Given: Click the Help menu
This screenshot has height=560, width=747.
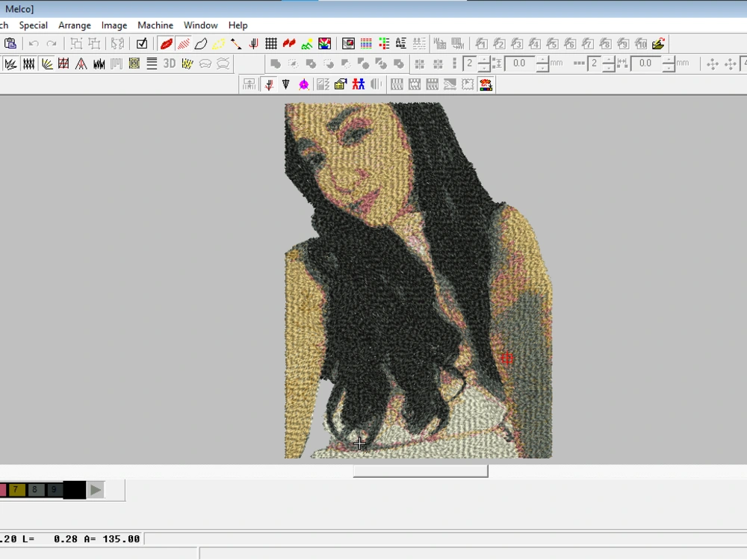Looking at the screenshot, I should (238, 25).
